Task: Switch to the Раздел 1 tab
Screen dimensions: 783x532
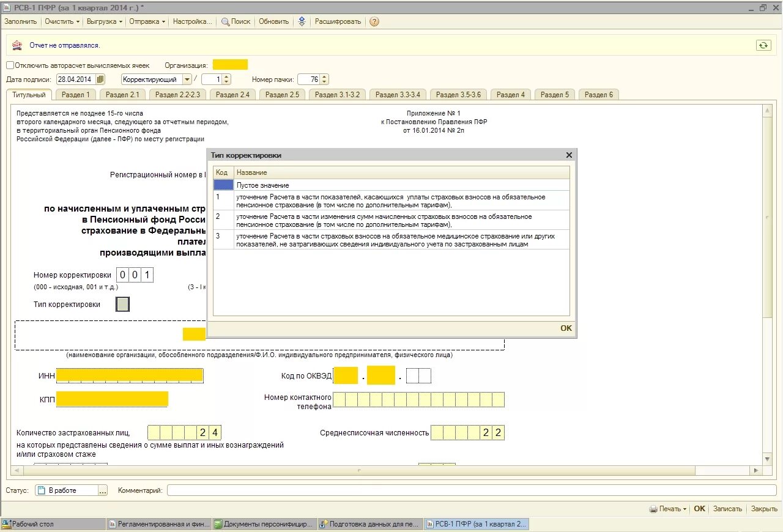Action: [x=76, y=95]
